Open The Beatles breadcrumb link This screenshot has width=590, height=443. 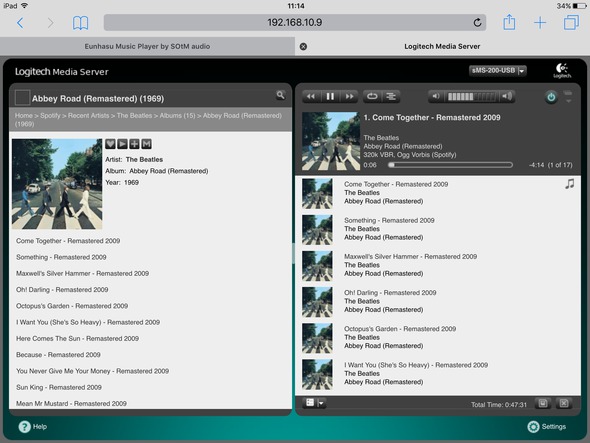click(x=134, y=116)
